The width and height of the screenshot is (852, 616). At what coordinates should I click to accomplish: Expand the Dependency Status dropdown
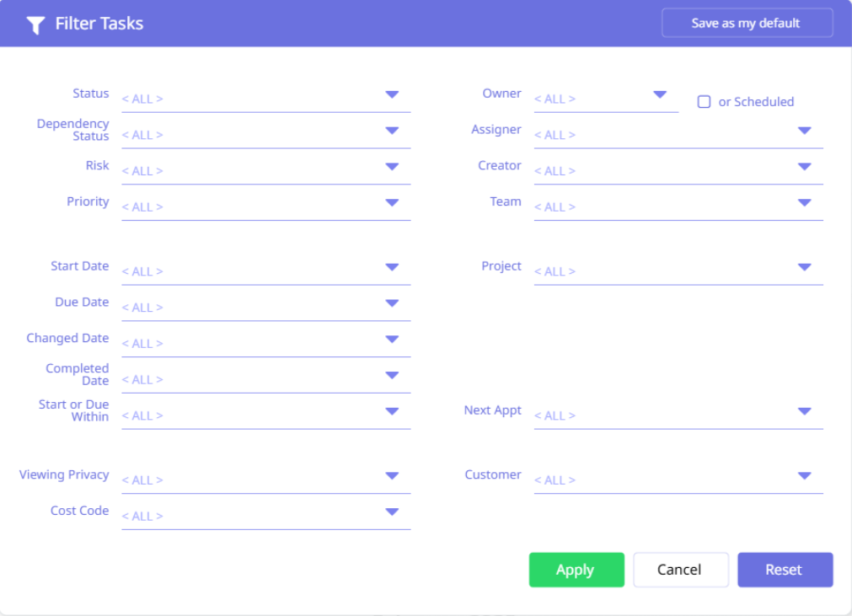(392, 131)
